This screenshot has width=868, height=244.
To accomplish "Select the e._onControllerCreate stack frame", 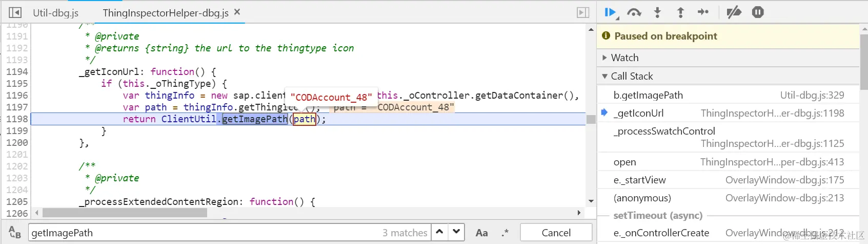I will pyautogui.click(x=728, y=233).
